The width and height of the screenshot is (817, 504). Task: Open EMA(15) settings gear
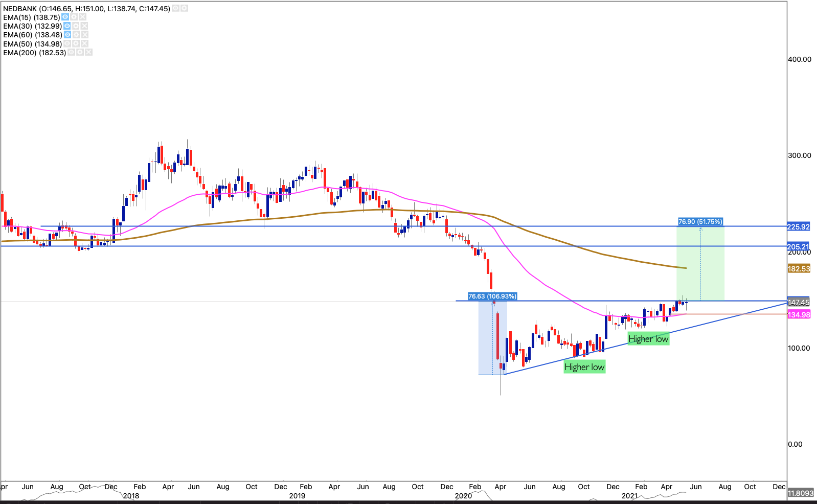tap(74, 17)
